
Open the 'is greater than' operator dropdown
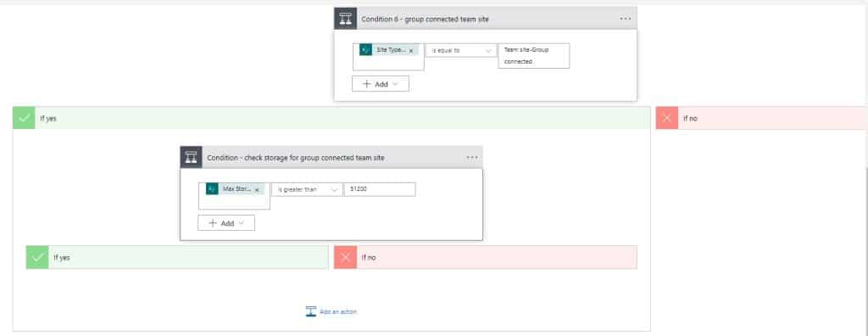tap(307, 189)
